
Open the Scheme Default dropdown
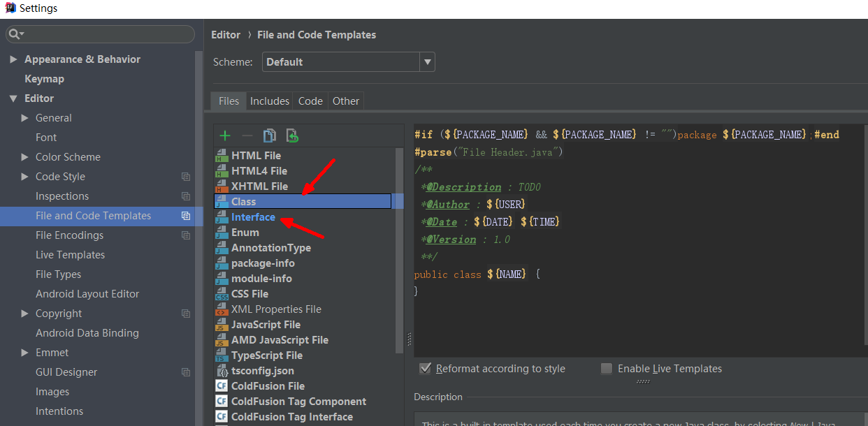[x=349, y=62]
